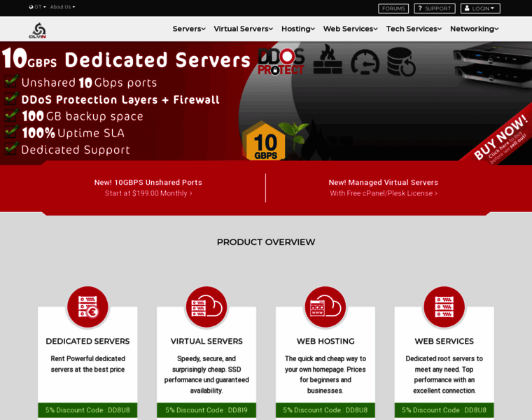
Task: Click the globe language icon
Action: tap(31, 7)
